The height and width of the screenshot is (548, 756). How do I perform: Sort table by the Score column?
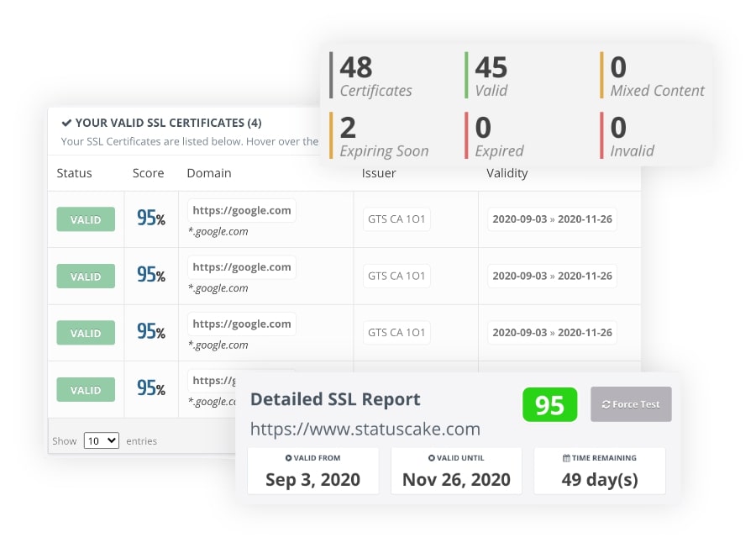(147, 173)
